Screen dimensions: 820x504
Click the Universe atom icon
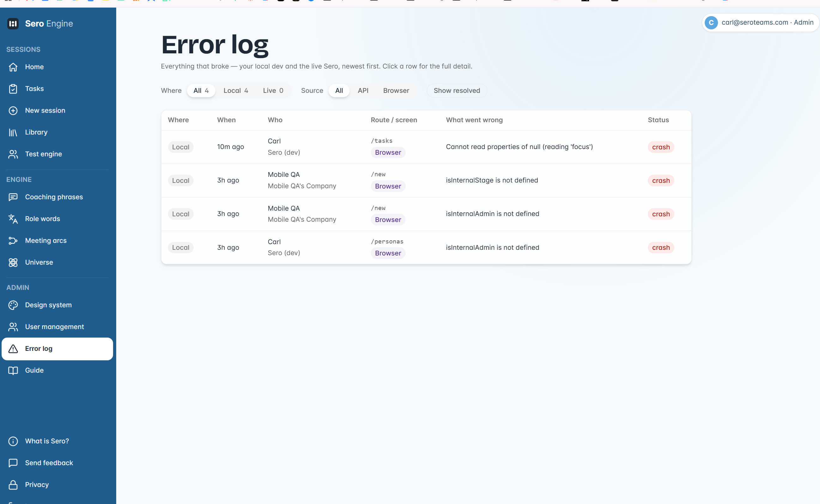(13, 262)
